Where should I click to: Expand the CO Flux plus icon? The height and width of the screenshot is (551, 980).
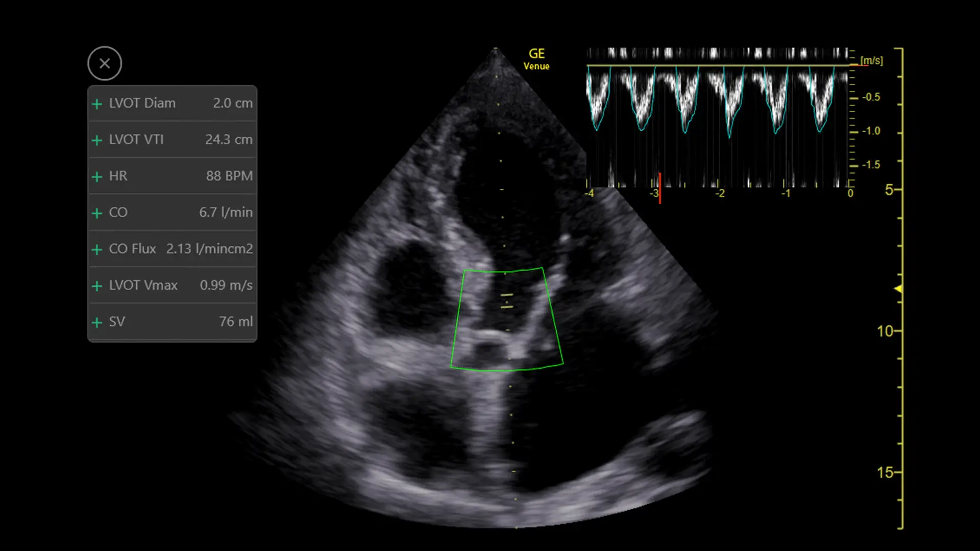click(97, 249)
